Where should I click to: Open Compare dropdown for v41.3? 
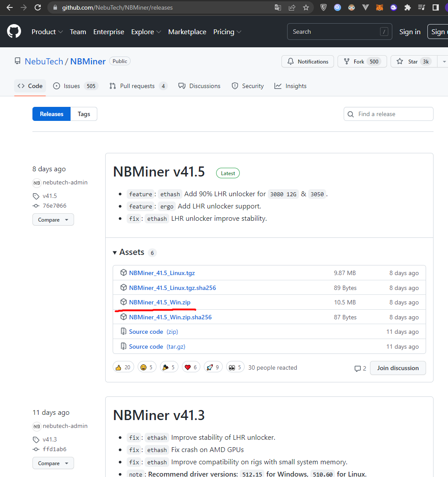[x=53, y=463]
